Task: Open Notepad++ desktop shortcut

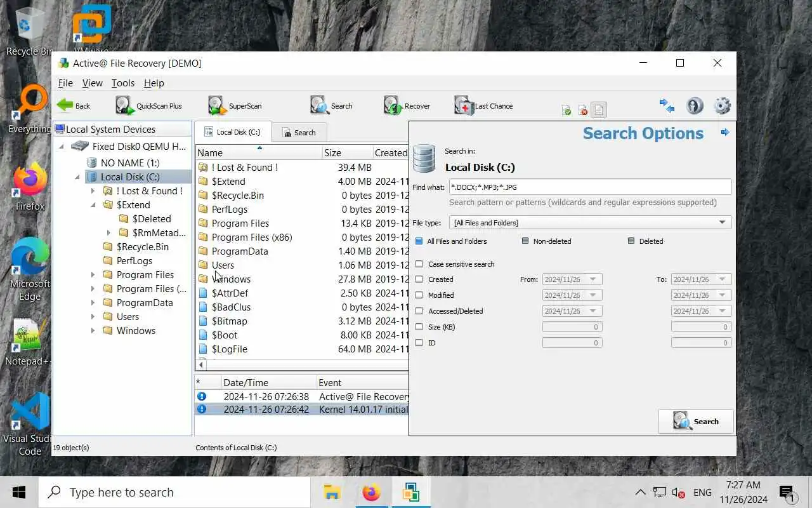Action: click(x=27, y=342)
